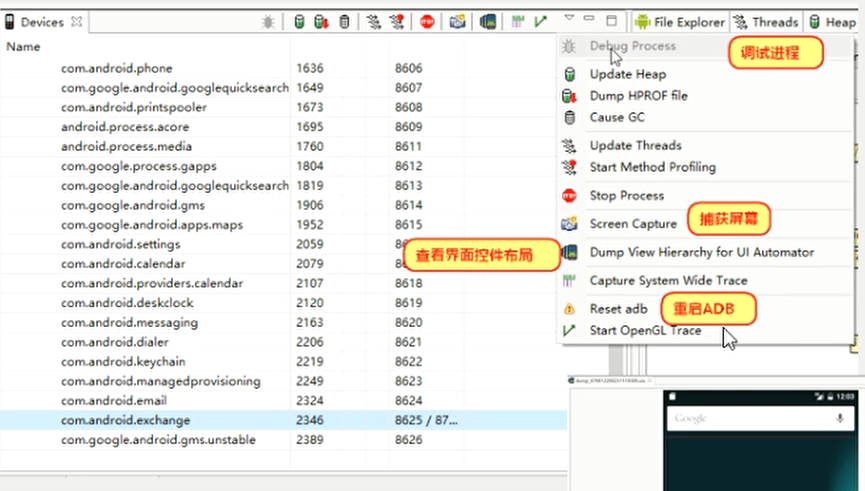Click the red Stop Process toolbar icon

(x=427, y=22)
